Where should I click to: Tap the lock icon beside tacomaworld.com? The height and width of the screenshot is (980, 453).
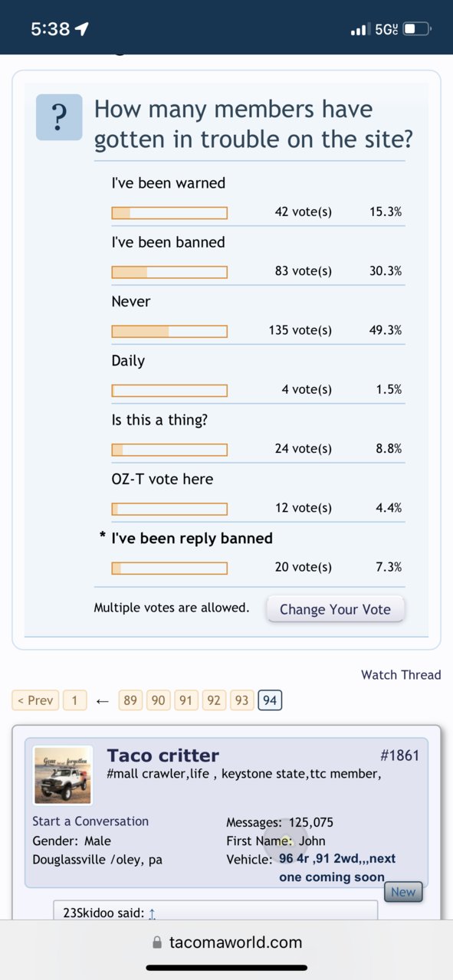click(x=158, y=943)
